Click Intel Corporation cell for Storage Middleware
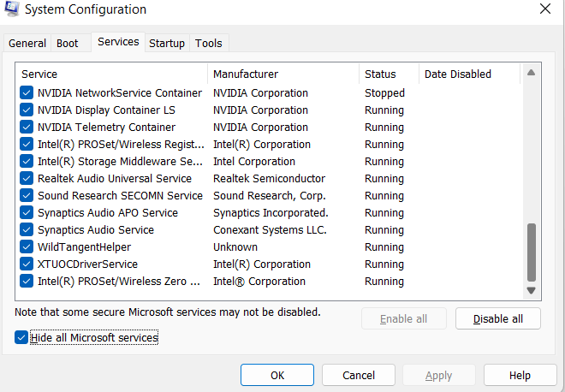 click(x=254, y=162)
